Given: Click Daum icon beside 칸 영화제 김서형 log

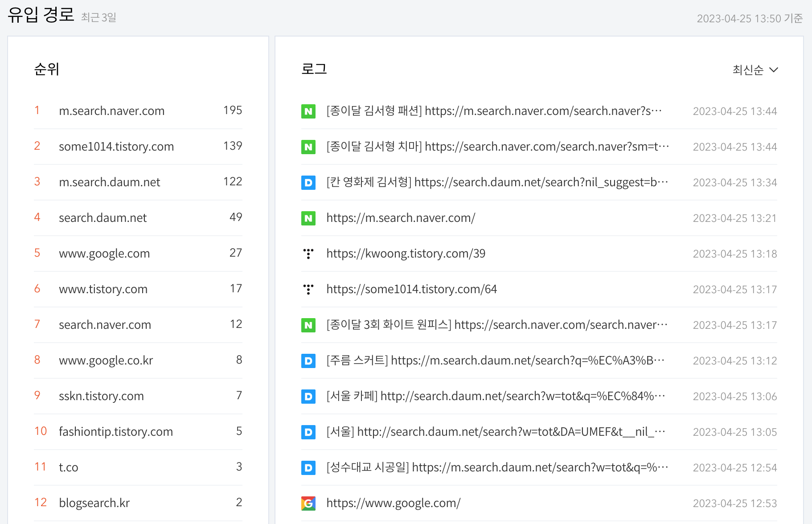Looking at the screenshot, I should coord(308,182).
